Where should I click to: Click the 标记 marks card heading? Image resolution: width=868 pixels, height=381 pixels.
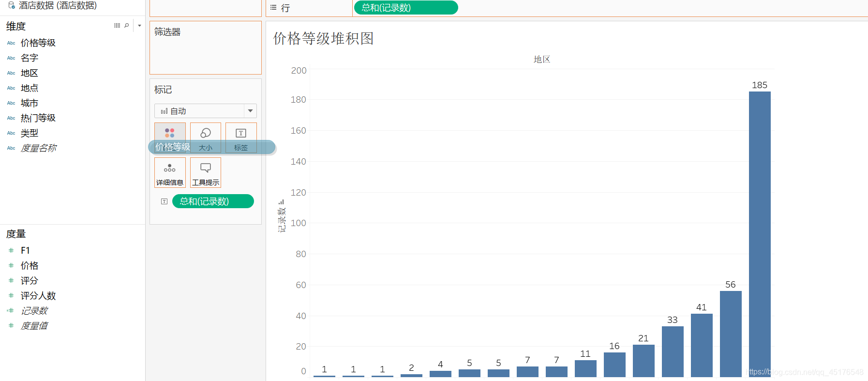[163, 90]
